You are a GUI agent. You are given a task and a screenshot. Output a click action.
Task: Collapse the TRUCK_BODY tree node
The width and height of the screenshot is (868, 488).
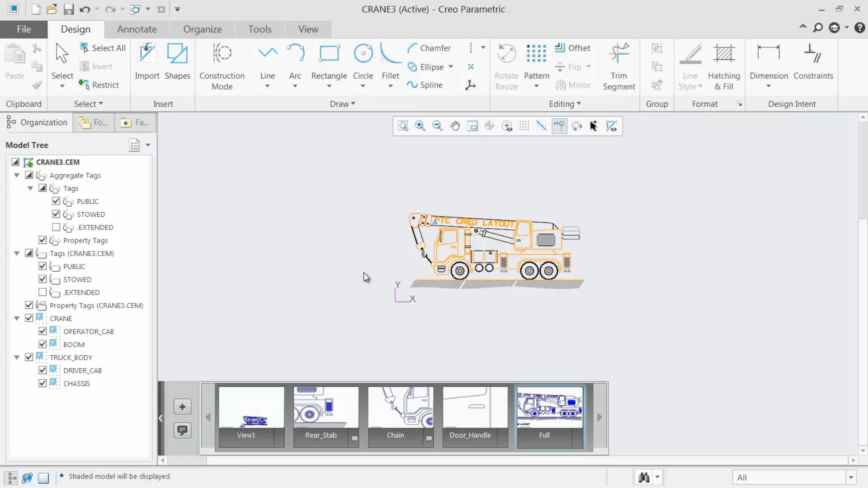[x=17, y=357]
